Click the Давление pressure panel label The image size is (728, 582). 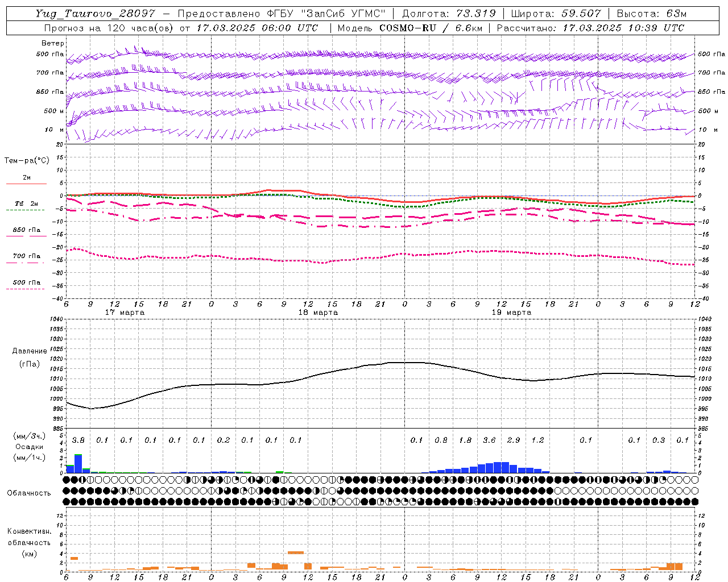click(30, 351)
